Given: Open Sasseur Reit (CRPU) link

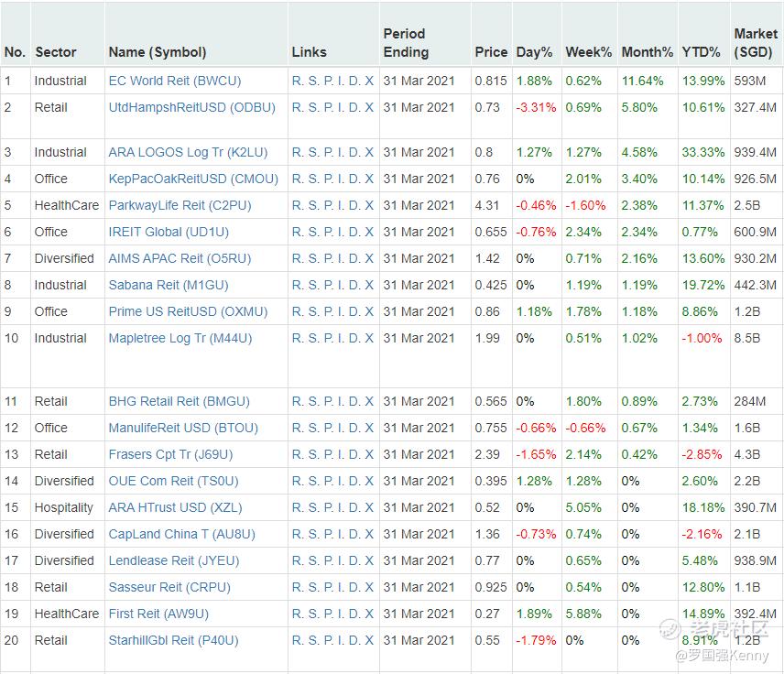Looking at the screenshot, I should coord(169,587).
